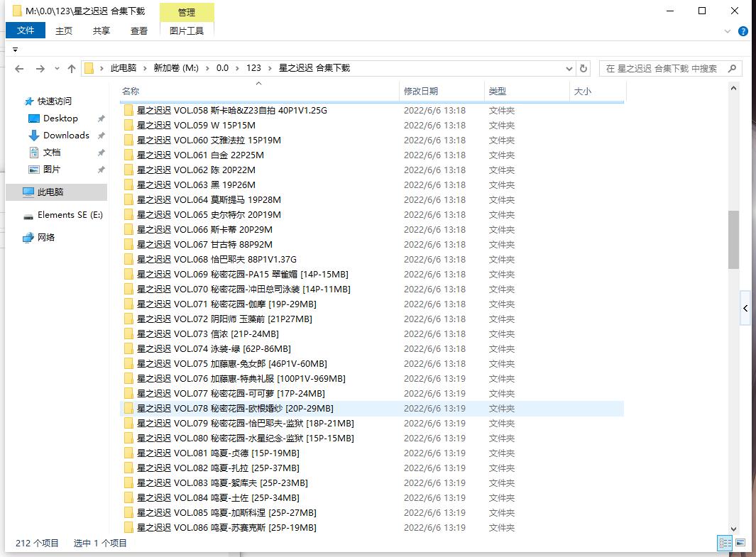Click the scroll down arrow of file list
Viewport: 756px width, 557px height.
point(733,529)
